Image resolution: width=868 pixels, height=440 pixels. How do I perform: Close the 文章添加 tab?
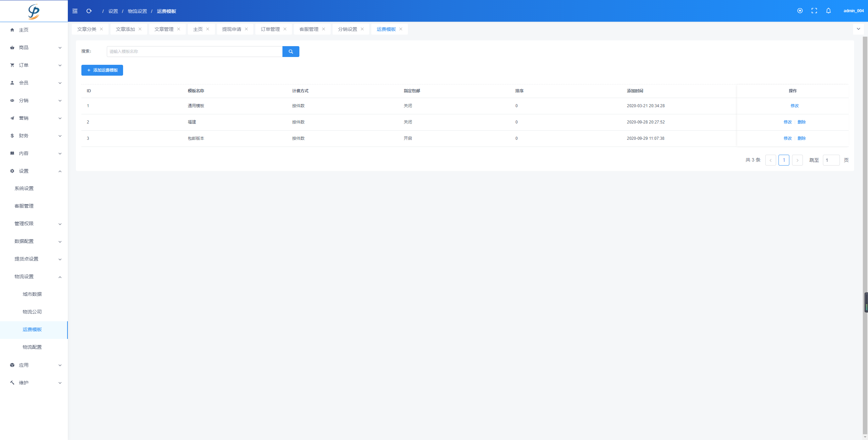coord(140,29)
